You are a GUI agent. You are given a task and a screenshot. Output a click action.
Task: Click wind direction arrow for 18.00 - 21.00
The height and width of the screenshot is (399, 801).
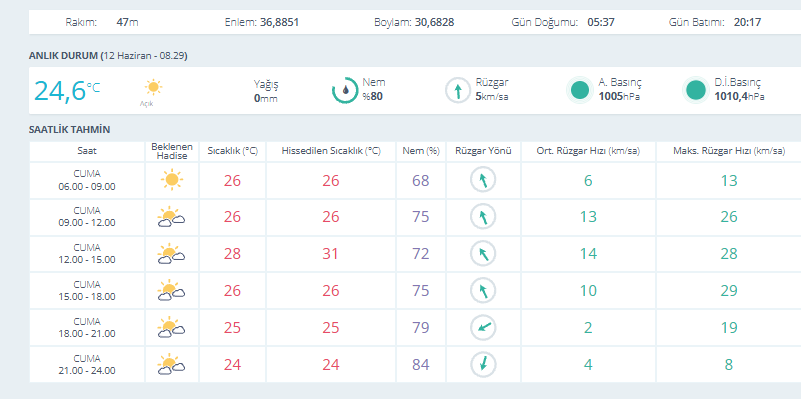pos(483,327)
